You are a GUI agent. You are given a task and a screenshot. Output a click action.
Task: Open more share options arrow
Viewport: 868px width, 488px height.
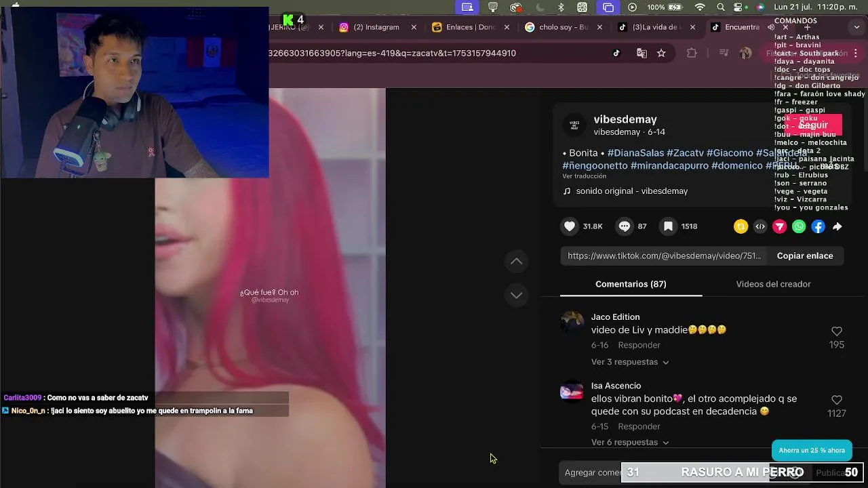click(x=837, y=227)
